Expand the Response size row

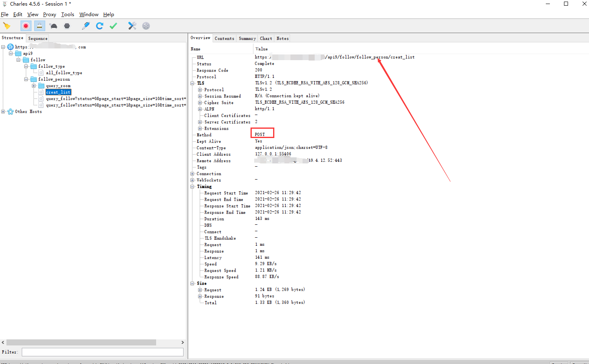200,296
